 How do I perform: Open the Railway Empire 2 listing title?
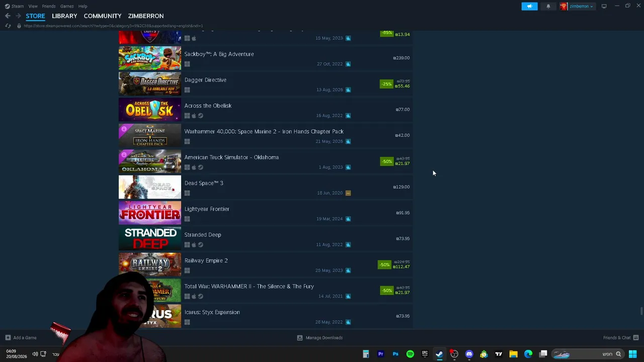click(206, 260)
